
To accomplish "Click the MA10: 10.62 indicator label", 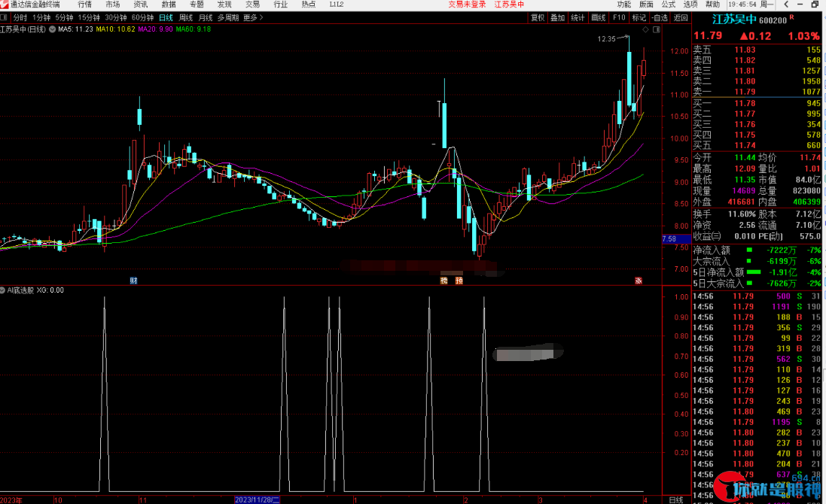I will (x=115, y=29).
